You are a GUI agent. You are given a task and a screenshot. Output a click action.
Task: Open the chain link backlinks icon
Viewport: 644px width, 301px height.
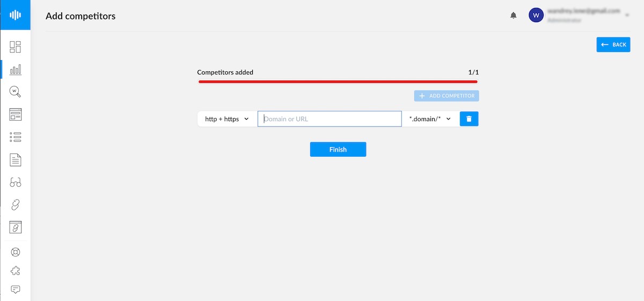[16, 204]
